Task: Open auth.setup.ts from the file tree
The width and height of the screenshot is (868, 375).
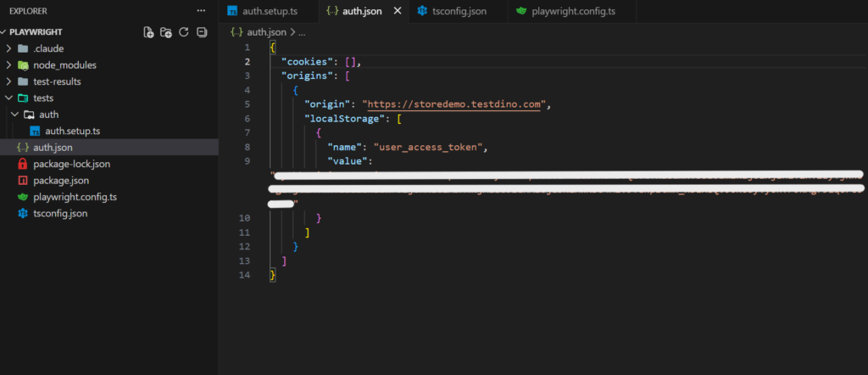Action: coord(72,132)
